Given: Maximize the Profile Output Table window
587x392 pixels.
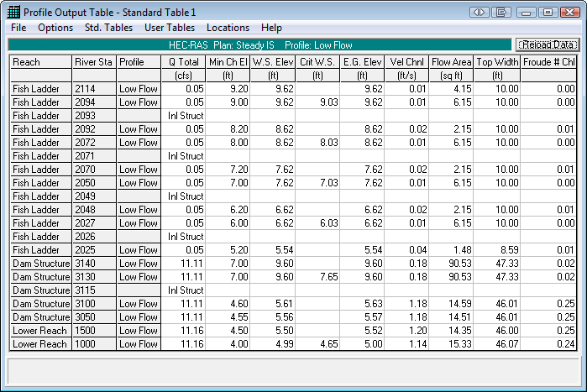Looking at the screenshot, I should [548, 12].
